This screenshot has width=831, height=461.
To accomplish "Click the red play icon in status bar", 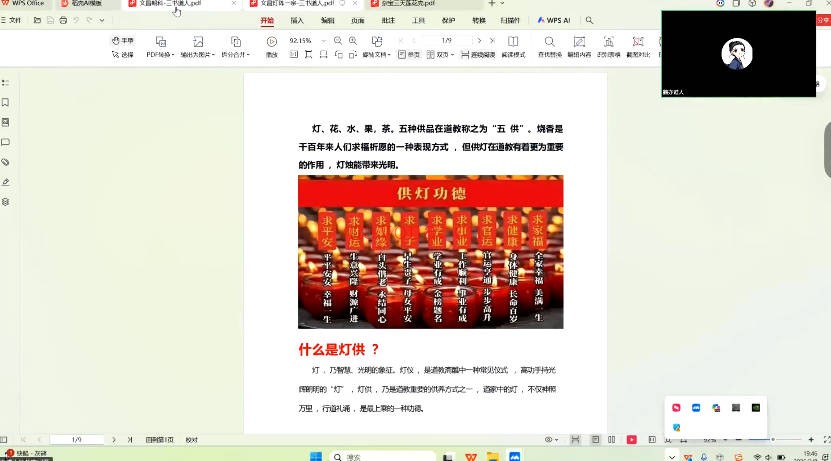I will [632, 440].
